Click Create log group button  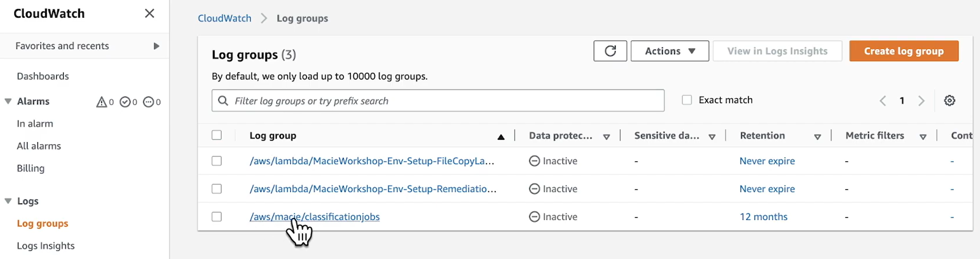click(x=903, y=51)
